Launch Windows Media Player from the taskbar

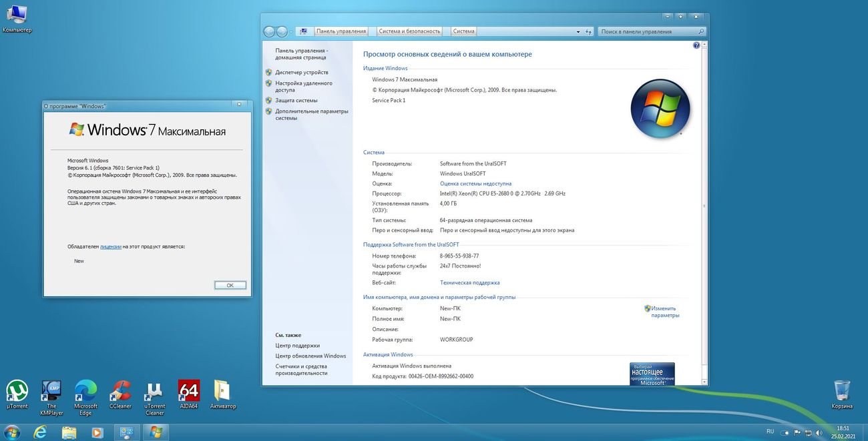[x=97, y=432]
